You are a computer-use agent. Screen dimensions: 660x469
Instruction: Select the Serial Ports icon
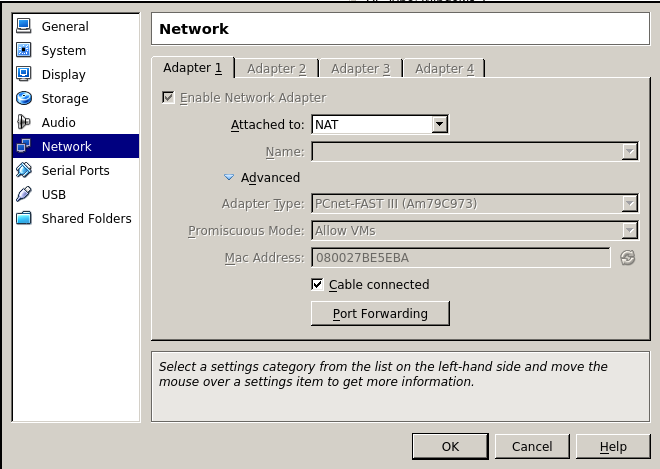(24, 170)
